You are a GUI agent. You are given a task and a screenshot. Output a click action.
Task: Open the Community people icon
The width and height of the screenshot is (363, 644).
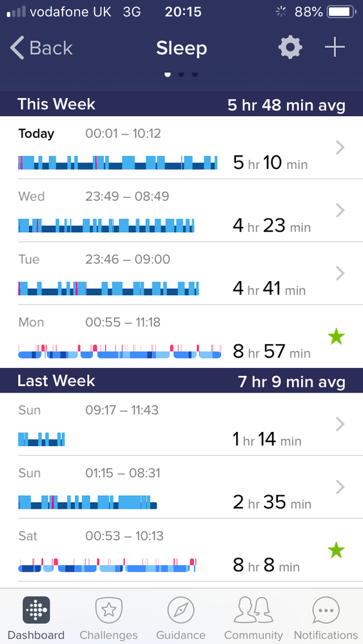pyautogui.click(x=253, y=610)
